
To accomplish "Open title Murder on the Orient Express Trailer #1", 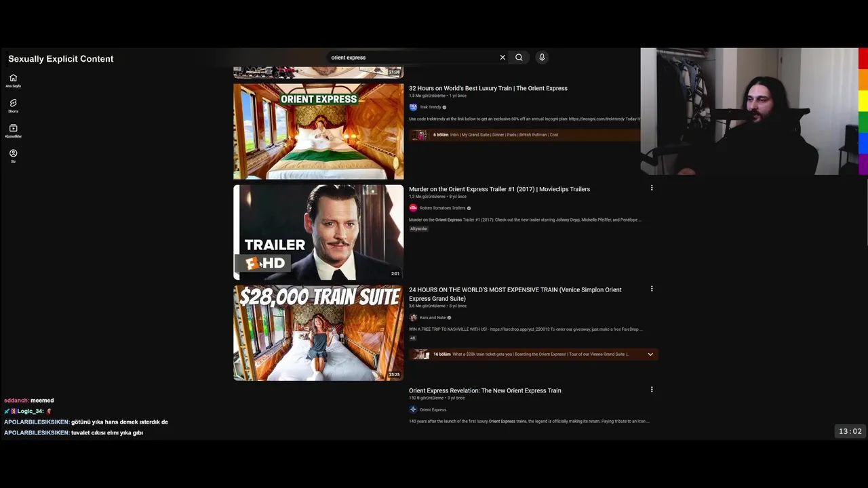I will click(x=499, y=189).
